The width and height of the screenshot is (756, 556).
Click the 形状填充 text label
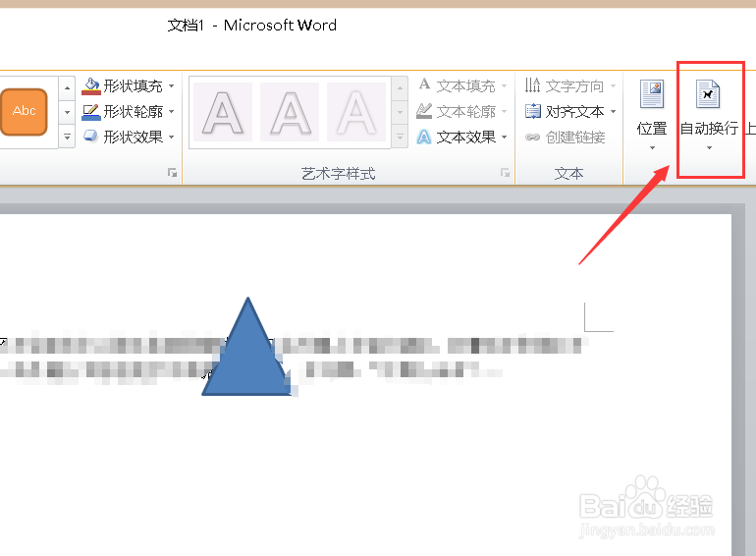[134, 86]
